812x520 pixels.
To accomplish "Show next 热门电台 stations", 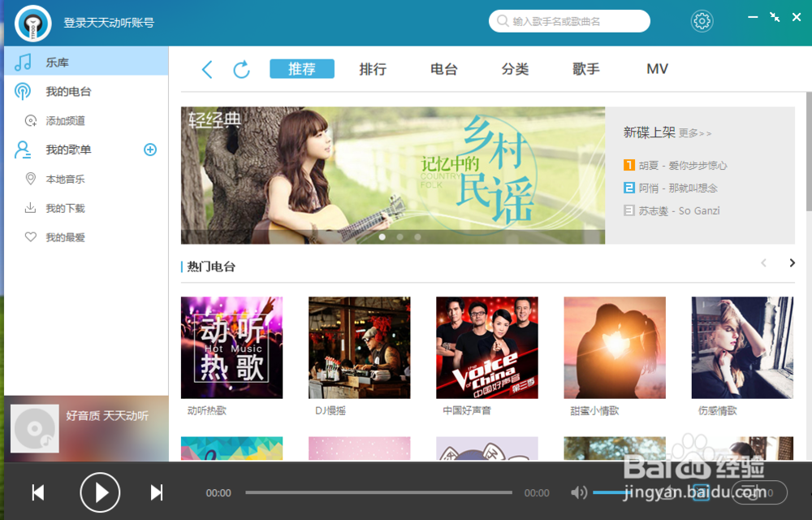I will click(792, 263).
